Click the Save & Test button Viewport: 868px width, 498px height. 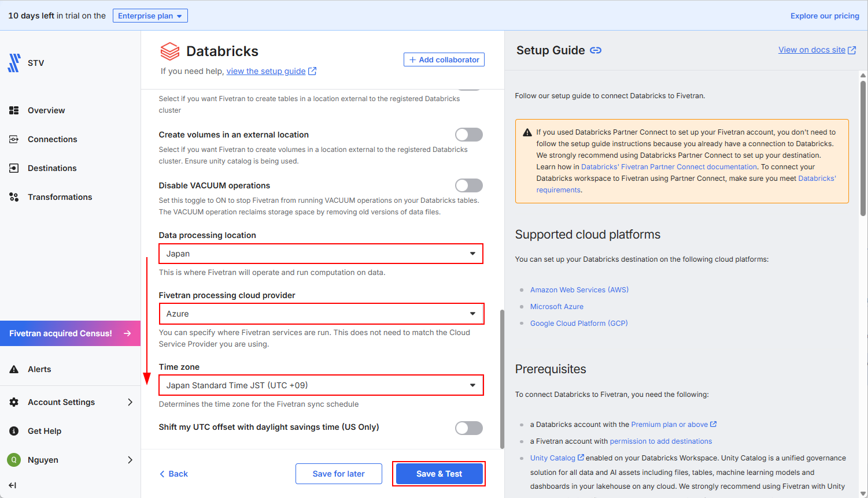click(439, 474)
